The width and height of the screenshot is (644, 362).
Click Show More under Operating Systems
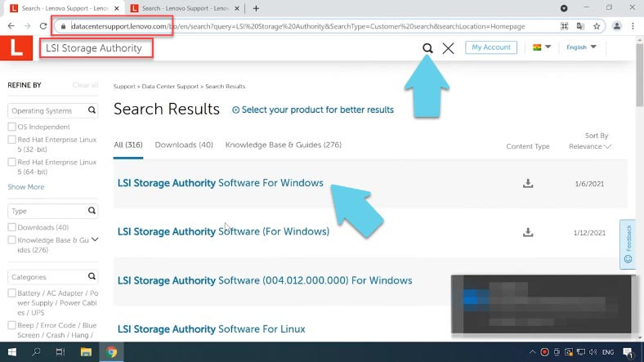pyautogui.click(x=26, y=187)
